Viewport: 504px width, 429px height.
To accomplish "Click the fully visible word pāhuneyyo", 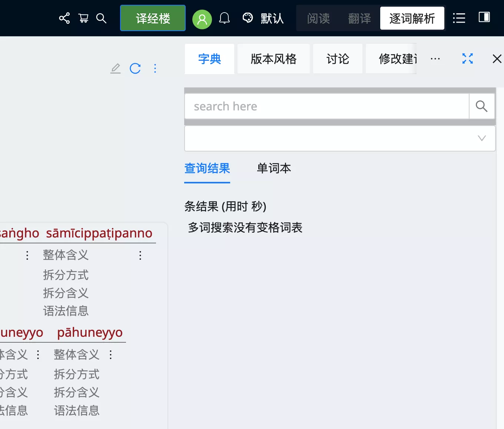I will click(x=90, y=332).
